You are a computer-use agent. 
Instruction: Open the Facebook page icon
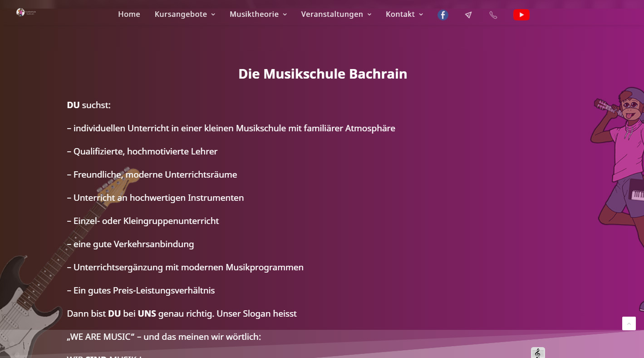pos(443,15)
